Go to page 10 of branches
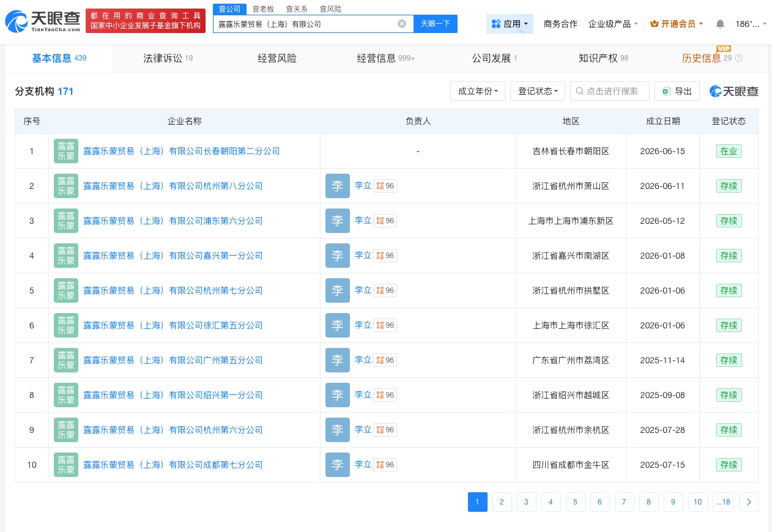Screen dimensions: 772x532 [697, 502]
